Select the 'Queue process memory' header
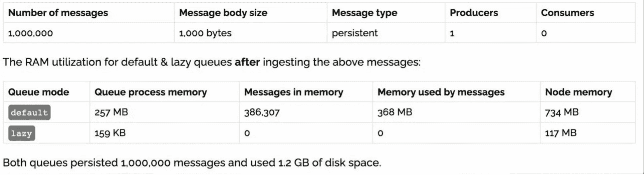Image resolution: width=644 pixels, height=175 pixels. tap(151, 92)
